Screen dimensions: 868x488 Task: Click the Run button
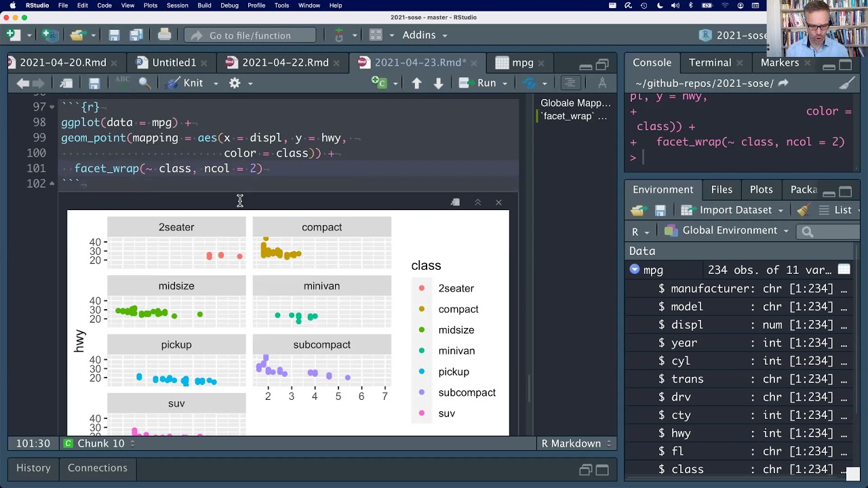(x=479, y=83)
